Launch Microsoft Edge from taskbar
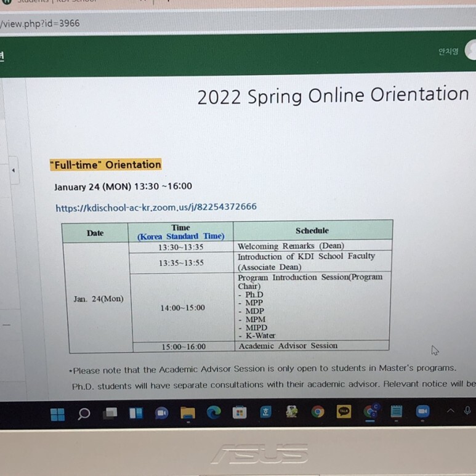476x476 pixels. (214, 413)
